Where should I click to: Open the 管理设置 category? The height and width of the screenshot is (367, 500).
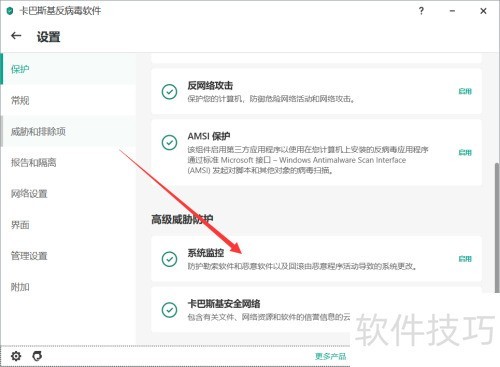[68, 256]
